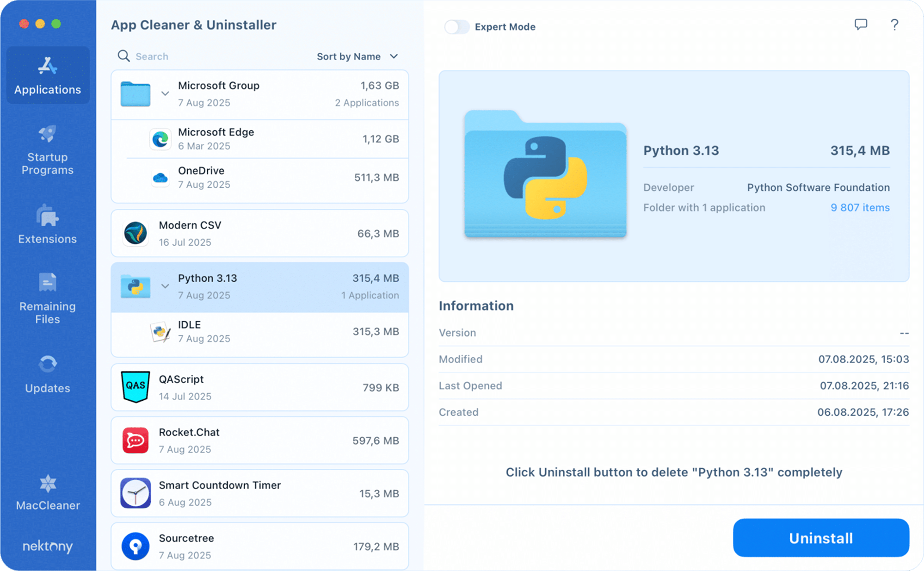Select the IDLE application under Python
The image size is (924, 571).
[259, 331]
